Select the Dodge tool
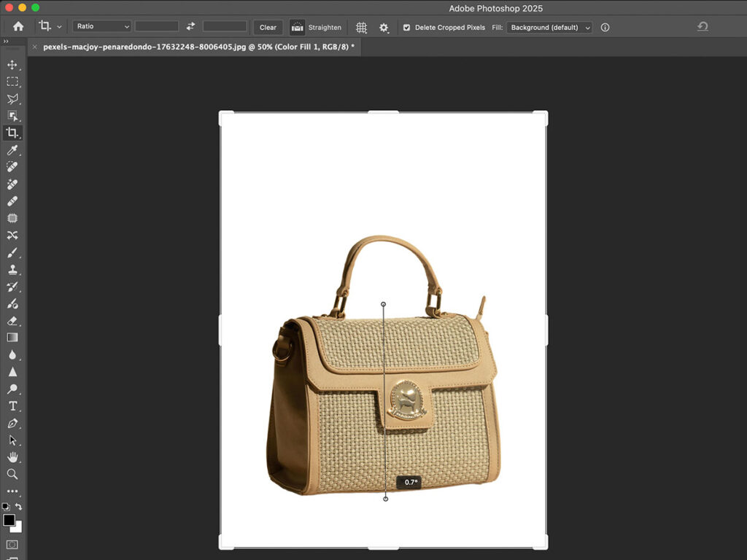747x560 pixels. tap(12, 389)
